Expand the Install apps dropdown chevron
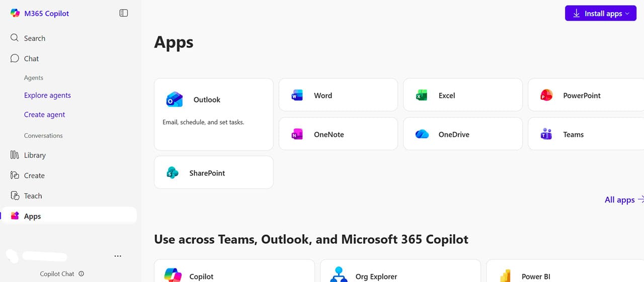Viewport: 644px width, 282px height. 627,14
